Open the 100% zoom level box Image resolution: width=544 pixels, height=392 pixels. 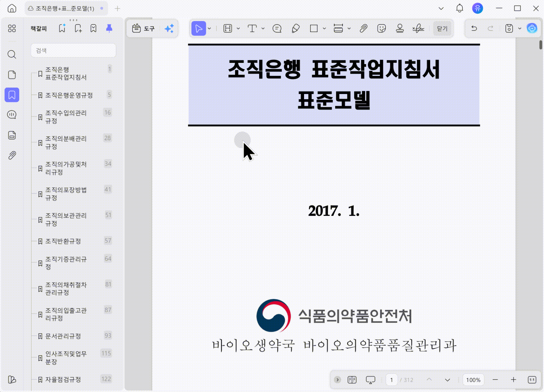[473, 380]
